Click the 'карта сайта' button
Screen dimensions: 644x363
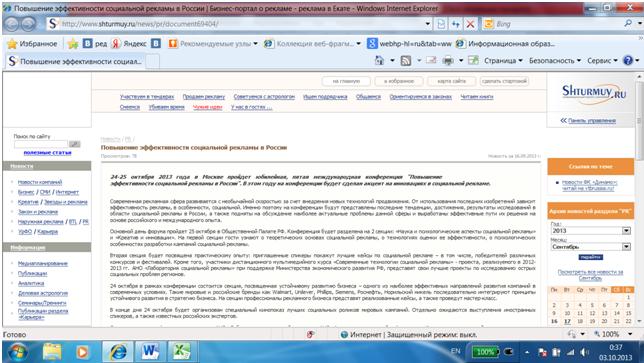click(x=451, y=81)
